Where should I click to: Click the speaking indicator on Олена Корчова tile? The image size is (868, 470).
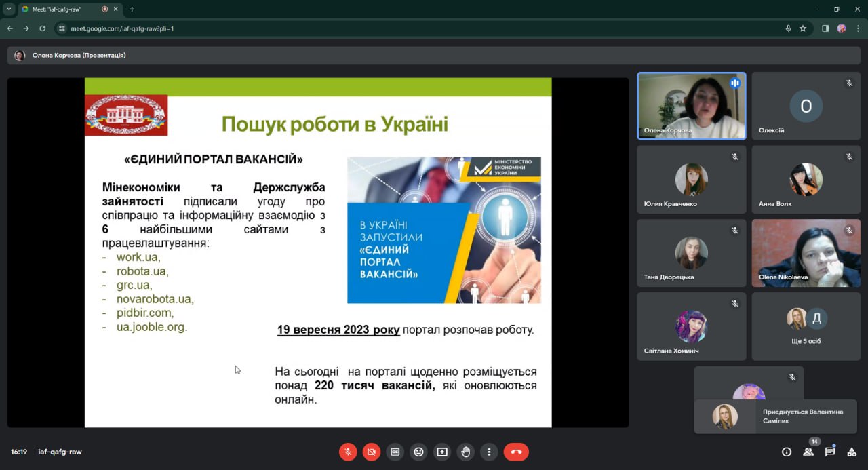click(734, 83)
